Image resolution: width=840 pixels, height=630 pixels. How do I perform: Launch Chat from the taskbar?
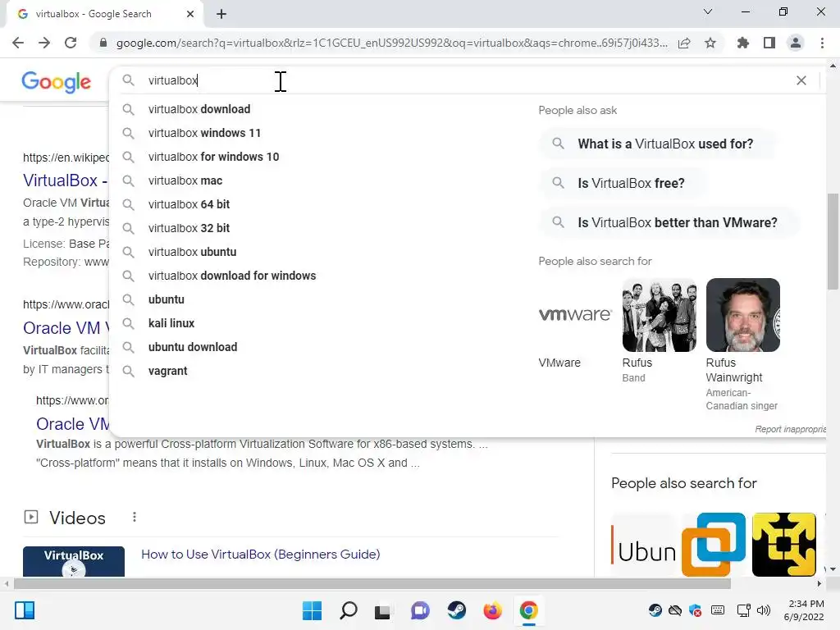[420, 610]
